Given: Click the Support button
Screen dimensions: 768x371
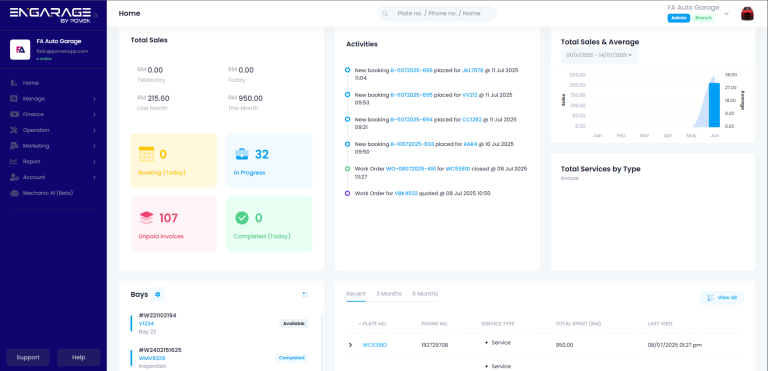Looking at the screenshot, I should 28,357.
